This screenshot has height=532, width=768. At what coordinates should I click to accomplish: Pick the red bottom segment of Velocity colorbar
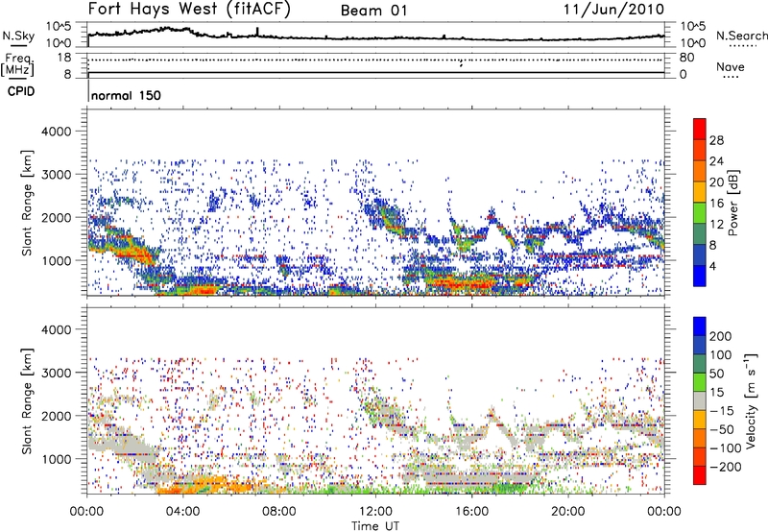(700, 475)
